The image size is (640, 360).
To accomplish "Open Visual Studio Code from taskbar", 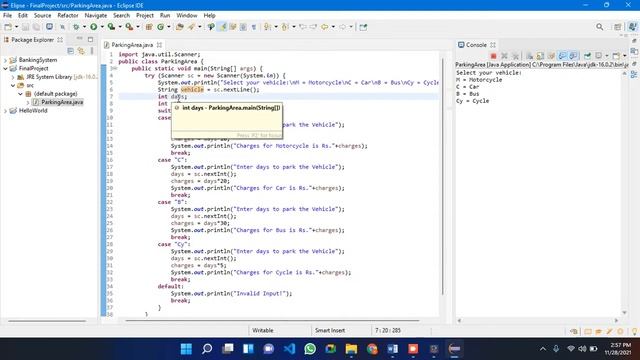I will point(289,349).
